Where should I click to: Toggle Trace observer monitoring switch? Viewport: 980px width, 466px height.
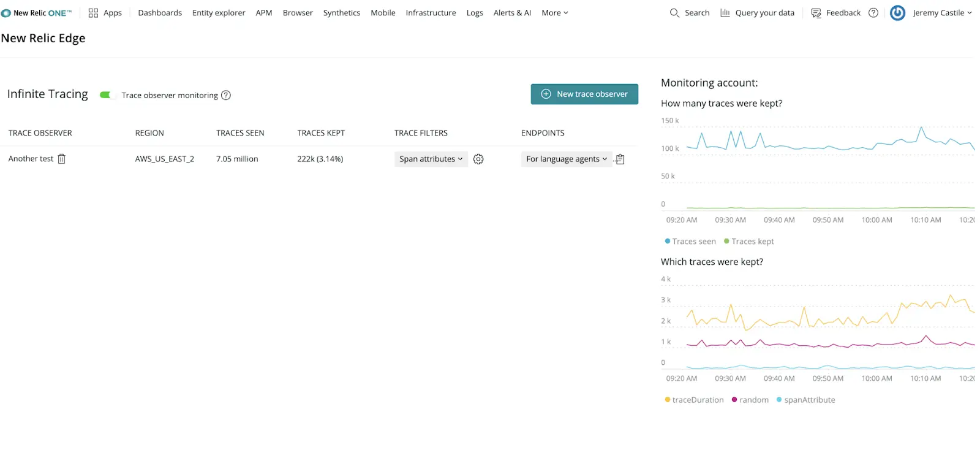(x=107, y=95)
